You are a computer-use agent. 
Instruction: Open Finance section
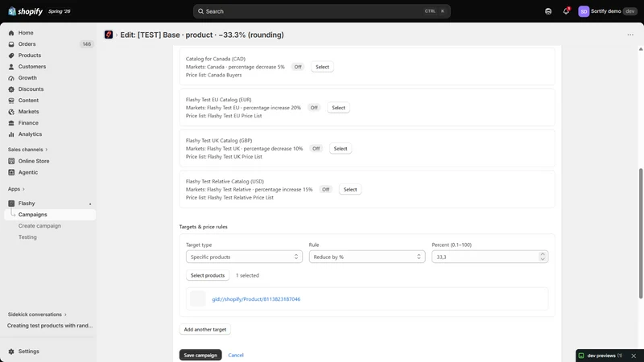click(28, 123)
